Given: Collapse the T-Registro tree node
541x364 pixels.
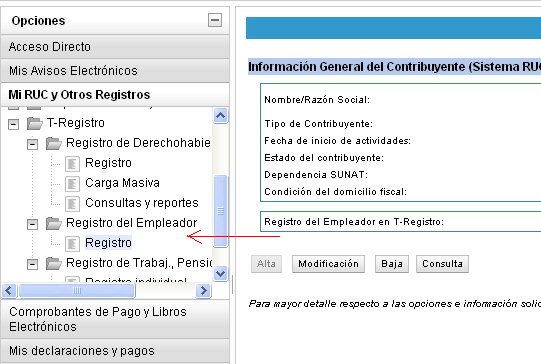Looking at the screenshot, I should pyautogui.click(x=13, y=124).
